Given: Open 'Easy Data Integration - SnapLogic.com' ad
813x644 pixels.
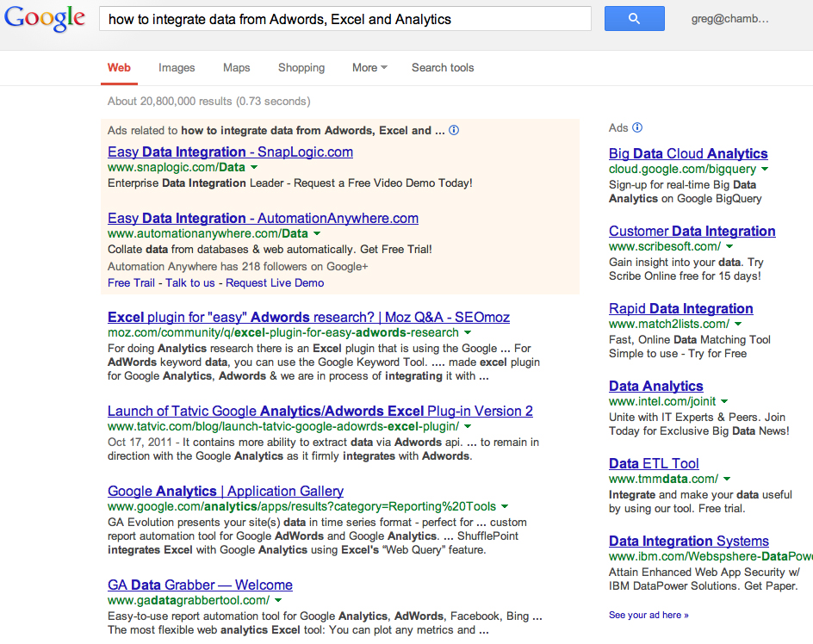Looking at the screenshot, I should click(230, 152).
